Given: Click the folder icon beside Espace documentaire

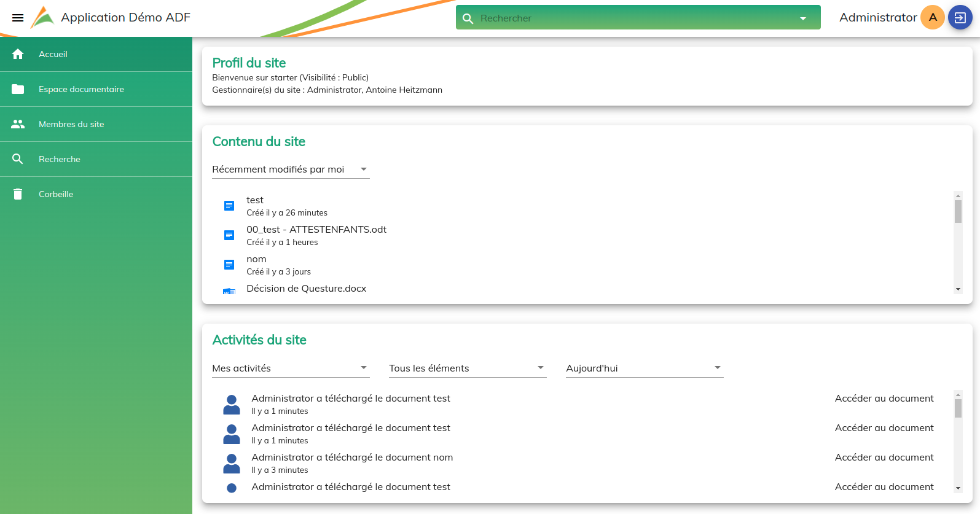Looking at the screenshot, I should pyautogui.click(x=18, y=89).
